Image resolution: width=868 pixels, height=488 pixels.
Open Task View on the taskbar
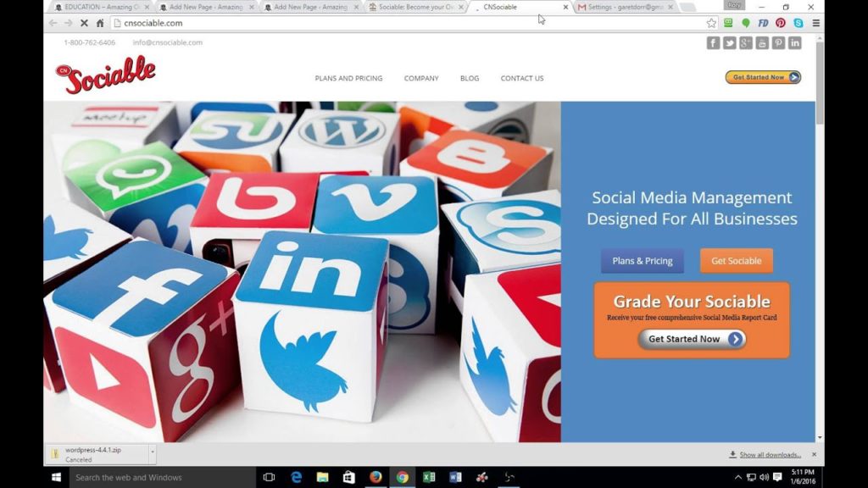pos(269,477)
